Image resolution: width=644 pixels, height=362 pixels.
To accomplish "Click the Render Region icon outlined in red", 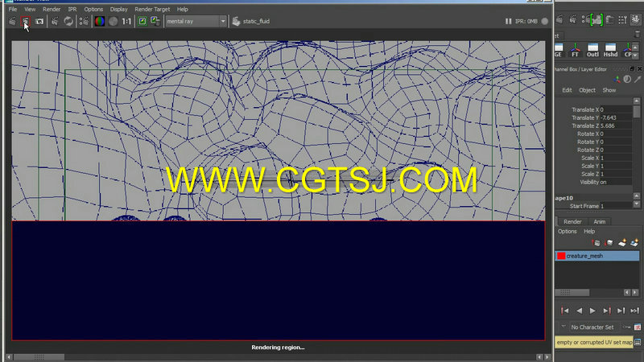I will click(26, 21).
